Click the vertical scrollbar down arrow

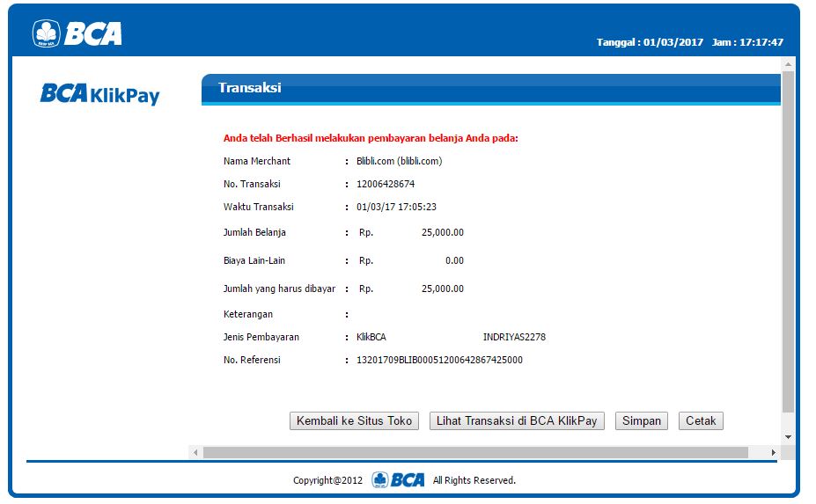(x=788, y=437)
